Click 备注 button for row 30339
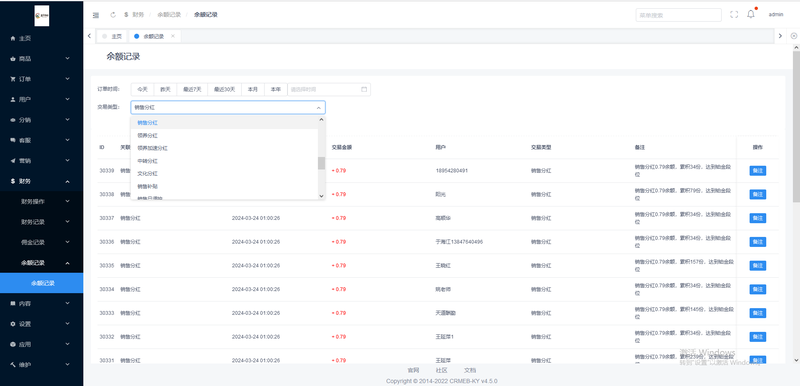This screenshot has height=386, width=800. 758,171
